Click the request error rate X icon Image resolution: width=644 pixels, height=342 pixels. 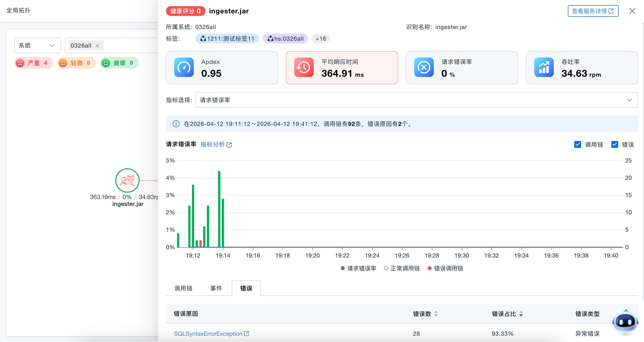(424, 67)
